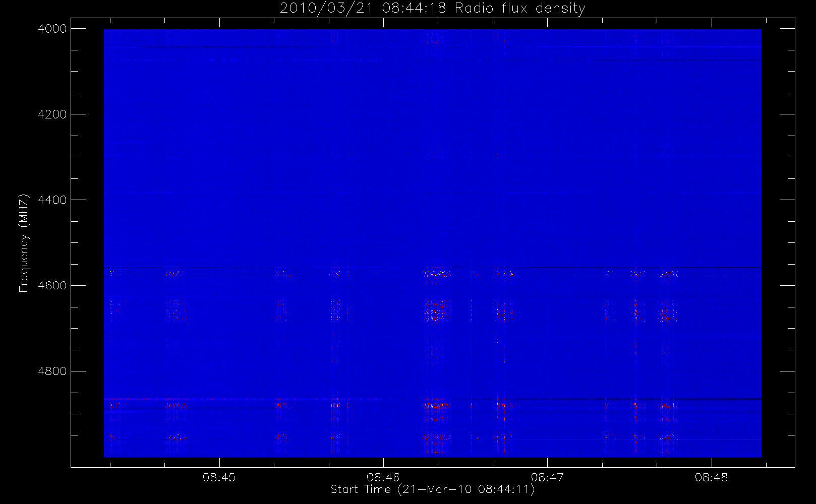Click the 08:48 time tick label
This screenshot has height=504, width=816.
tap(711, 477)
